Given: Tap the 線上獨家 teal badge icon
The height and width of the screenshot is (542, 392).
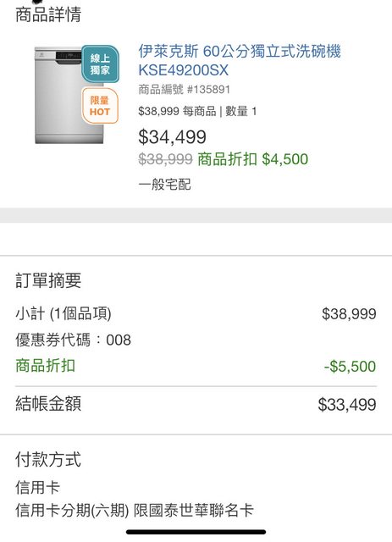Looking at the screenshot, I should [100, 64].
